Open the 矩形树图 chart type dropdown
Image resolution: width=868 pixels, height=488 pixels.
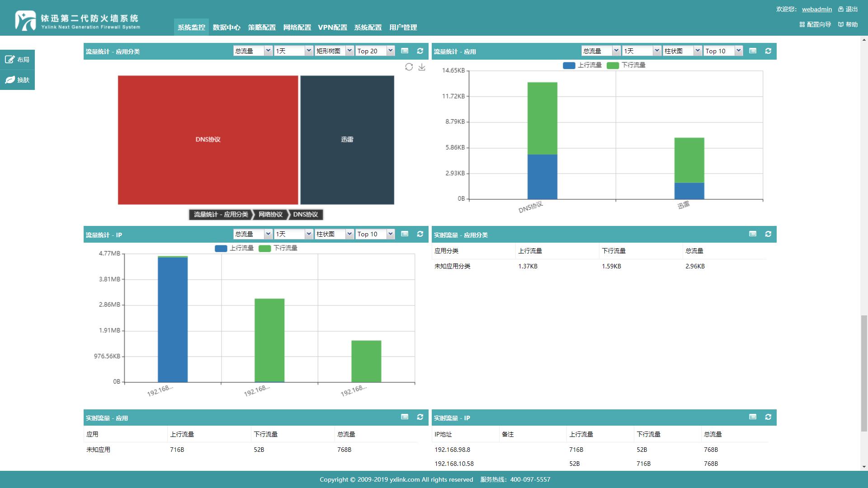tap(334, 51)
